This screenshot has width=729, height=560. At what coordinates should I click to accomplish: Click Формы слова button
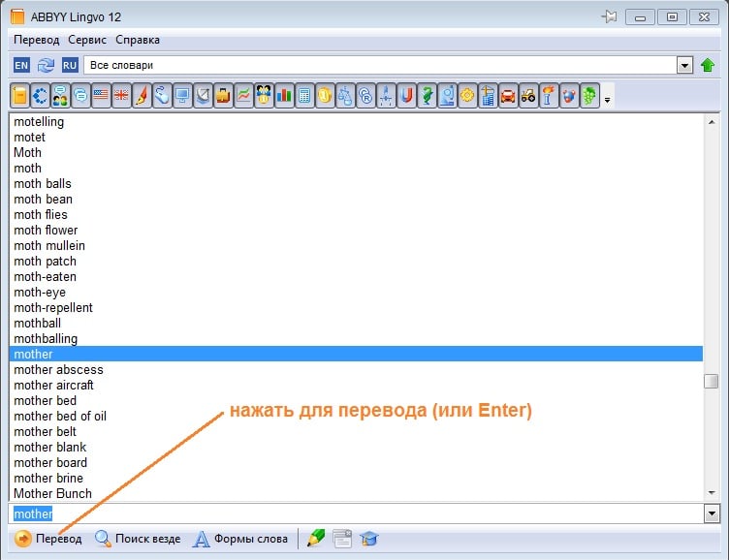pyautogui.click(x=240, y=539)
